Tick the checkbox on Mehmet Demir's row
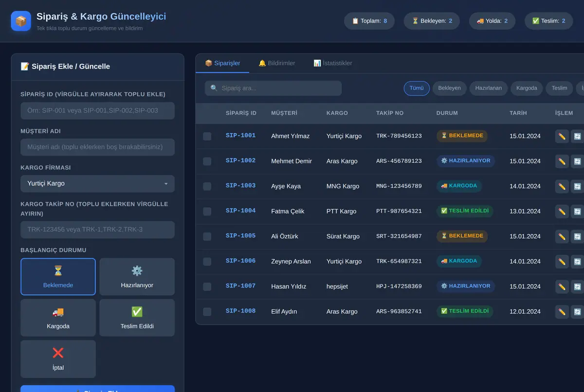584x392 pixels. point(207,161)
